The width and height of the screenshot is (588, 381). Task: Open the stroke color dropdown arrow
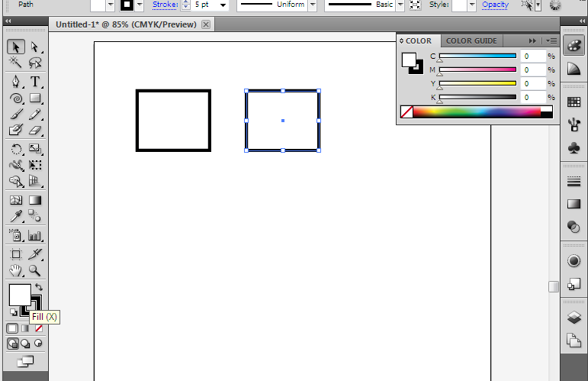140,5
